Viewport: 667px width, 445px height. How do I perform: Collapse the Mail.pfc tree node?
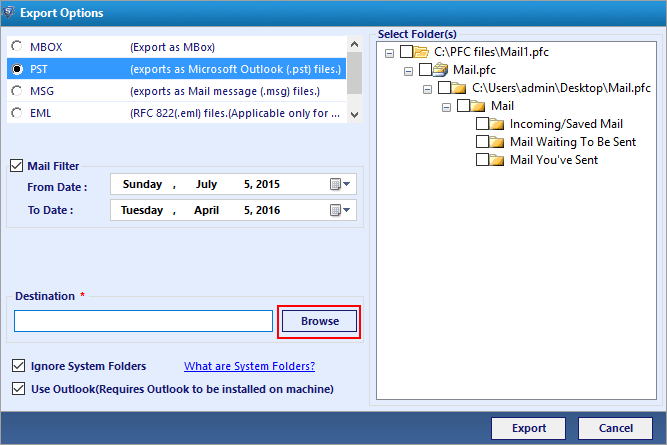click(408, 71)
